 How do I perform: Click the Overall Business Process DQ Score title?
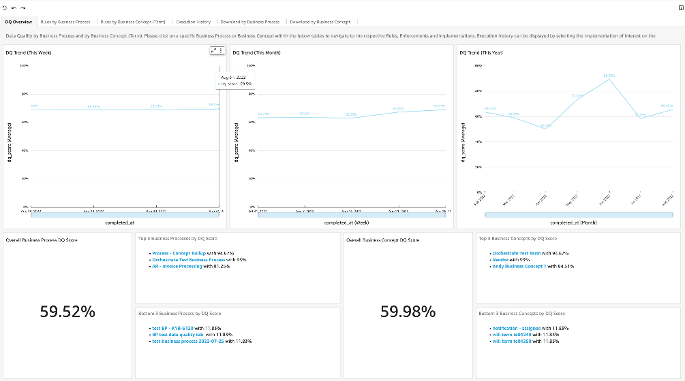pyautogui.click(x=42, y=240)
